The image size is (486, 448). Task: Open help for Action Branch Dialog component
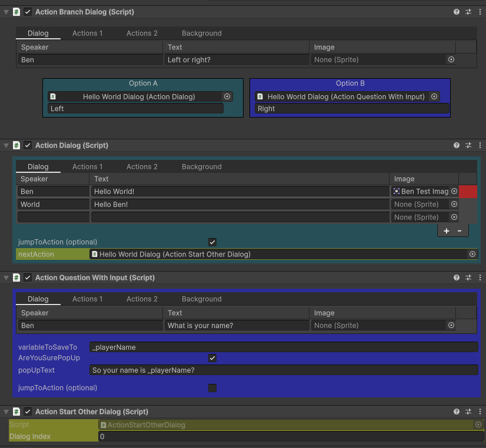coord(456,12)
